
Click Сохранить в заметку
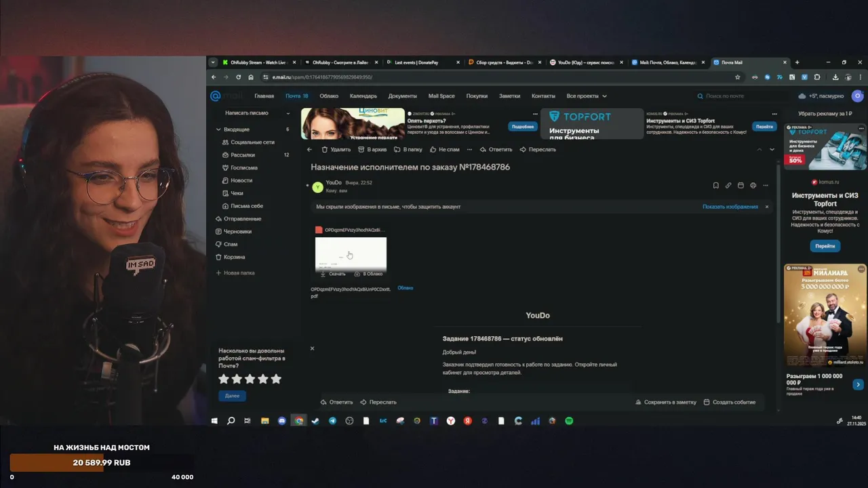[x=666, y=402]
